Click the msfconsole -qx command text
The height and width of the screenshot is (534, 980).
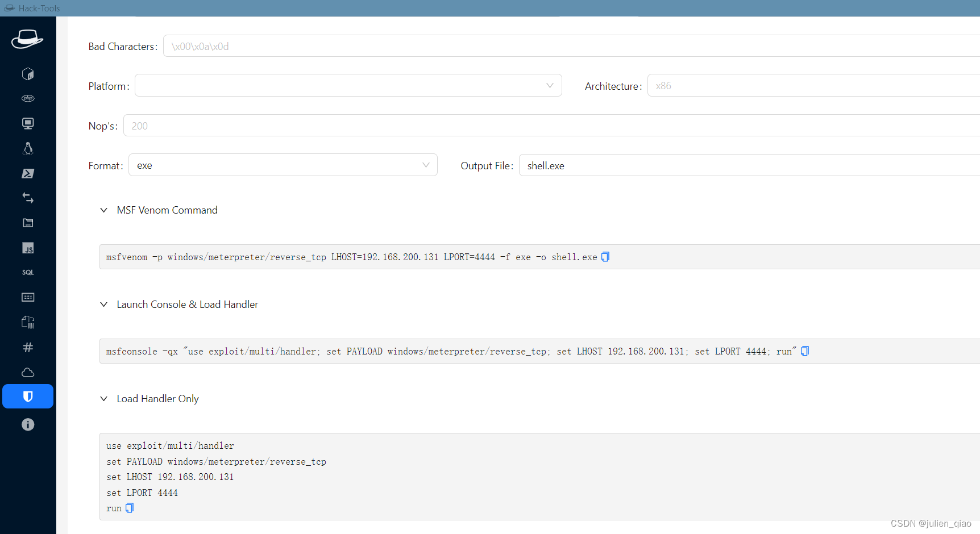click(451, 352)
